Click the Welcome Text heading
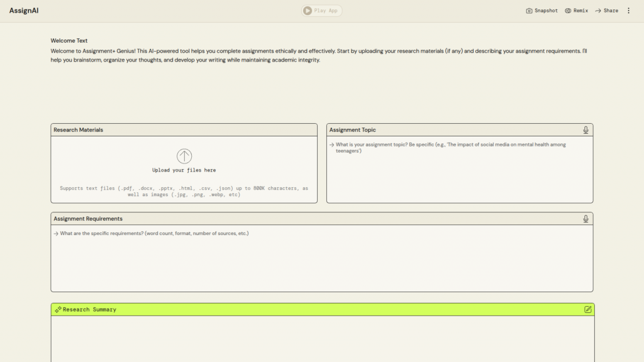Image resolution: width=644 pixels, height=362 pixels. click(69, 41)
